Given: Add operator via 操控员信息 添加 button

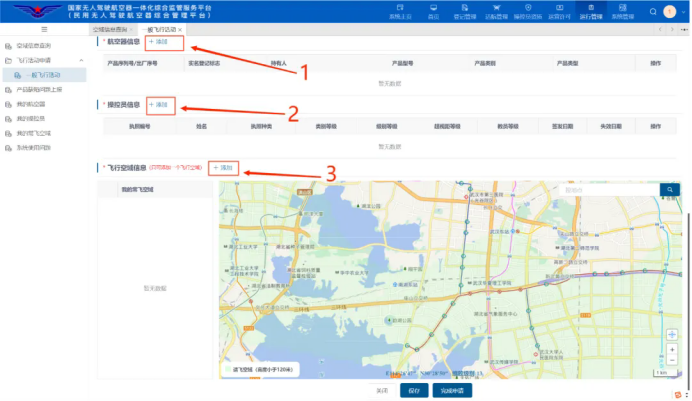Looking at the screenshot, I should click(x=158, y=105).
